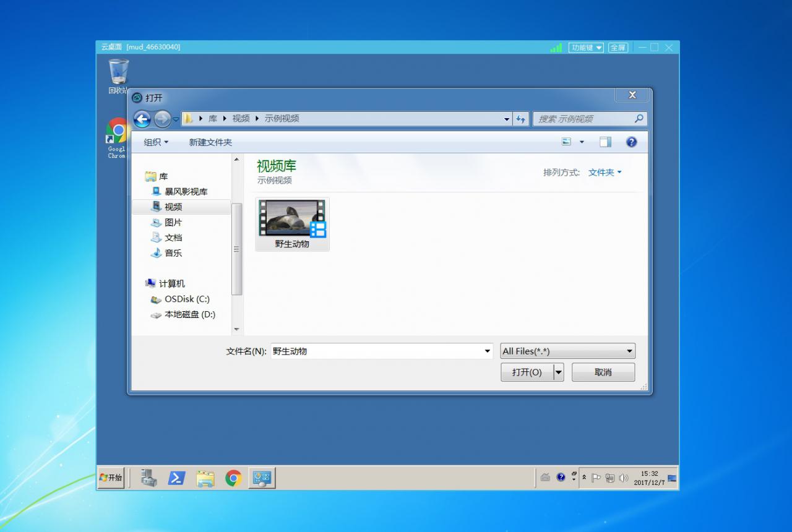
Task: Open Server Manager in taskbar
Action: (x=148, y=478)
